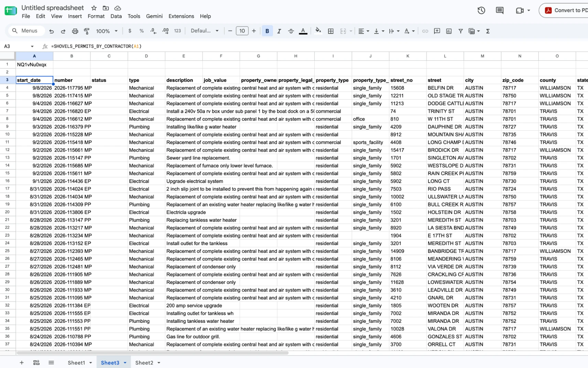Image resolution: width=588 pixels, height=368 pixels.
Task: Open All sheets list icon
Action: [51, 363]
